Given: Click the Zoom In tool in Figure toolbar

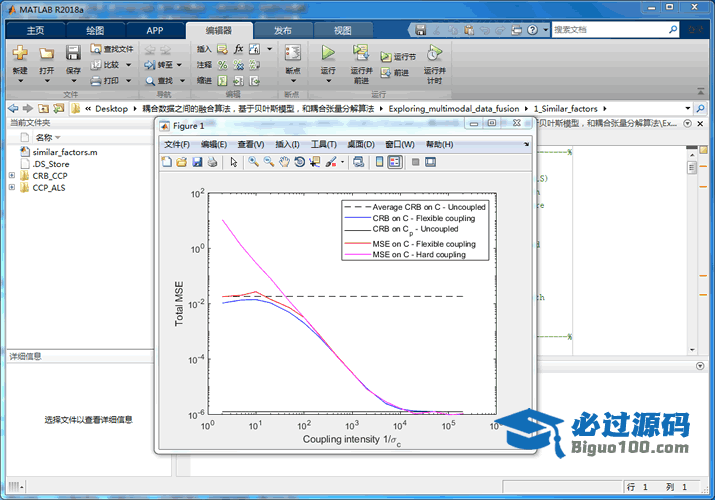Looking at the screenshot, I should (253, 162).
